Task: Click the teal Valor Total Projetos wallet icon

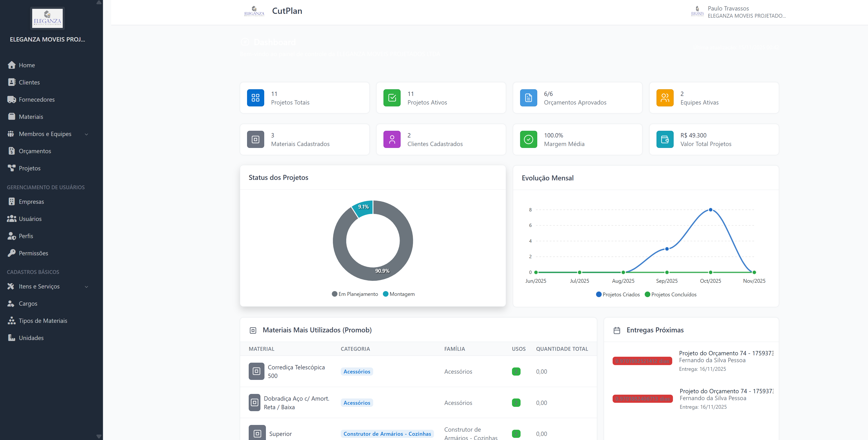Action: point(665,139)
